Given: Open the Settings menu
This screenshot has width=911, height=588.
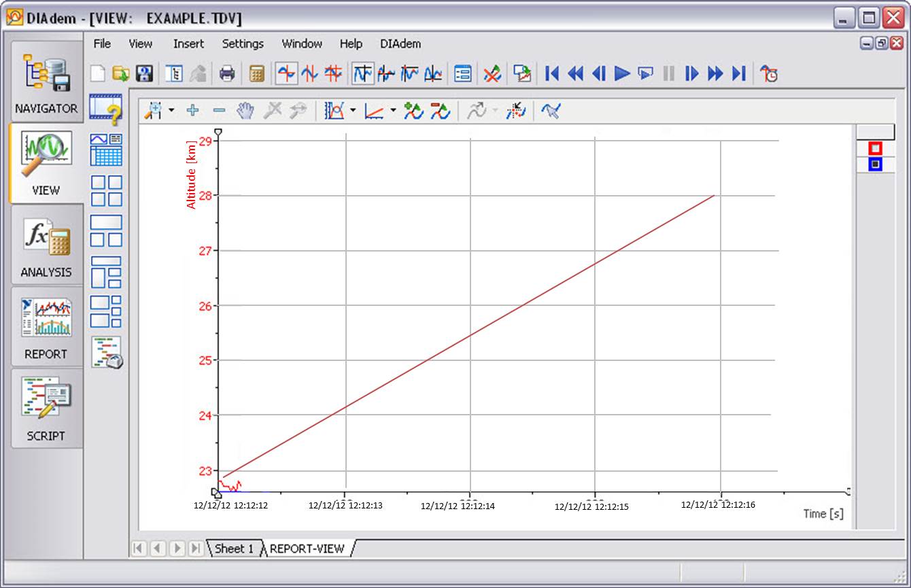Looking at the screenshot, I should point(243,44).
